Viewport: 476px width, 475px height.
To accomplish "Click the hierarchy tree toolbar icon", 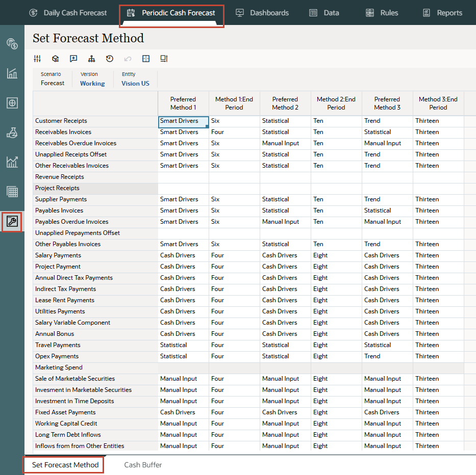I will click(91, 59).
